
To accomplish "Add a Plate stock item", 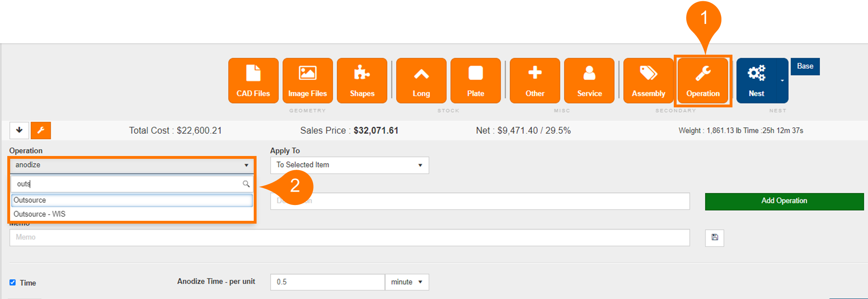I will coord(475,81).
